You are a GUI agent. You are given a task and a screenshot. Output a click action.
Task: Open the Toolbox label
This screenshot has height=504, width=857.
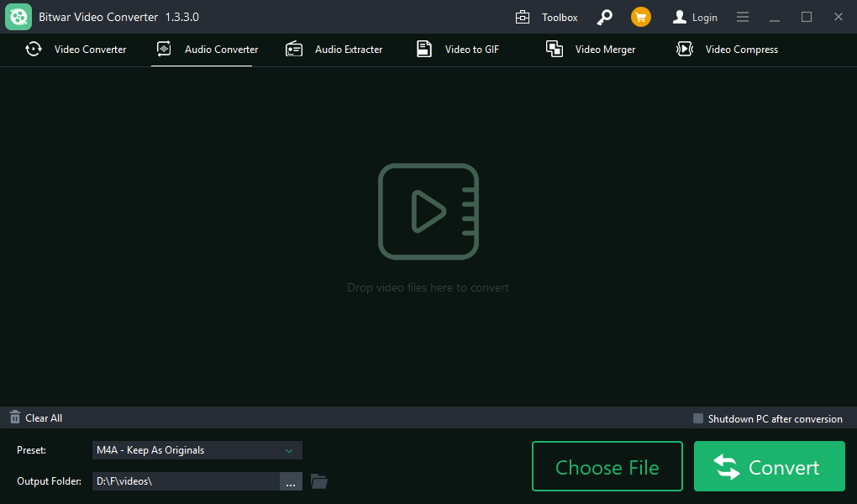pyautogui.click(x=560, y=18)
